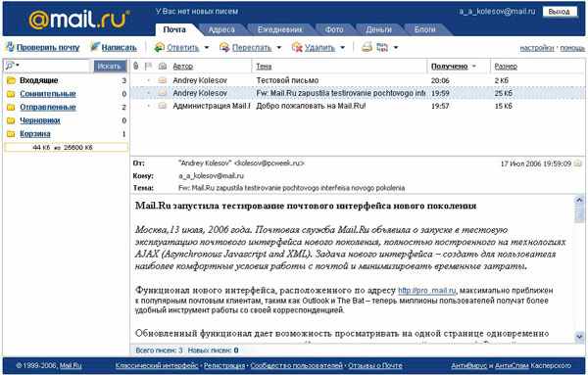This screenshot has height=375, width=588.
Task: Open the Удалить dropdown arrow
Action: pos(343,48)
